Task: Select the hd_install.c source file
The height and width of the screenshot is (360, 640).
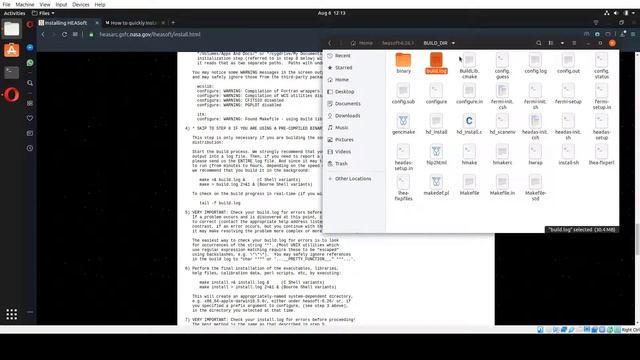Action: [x=469, y=124]
